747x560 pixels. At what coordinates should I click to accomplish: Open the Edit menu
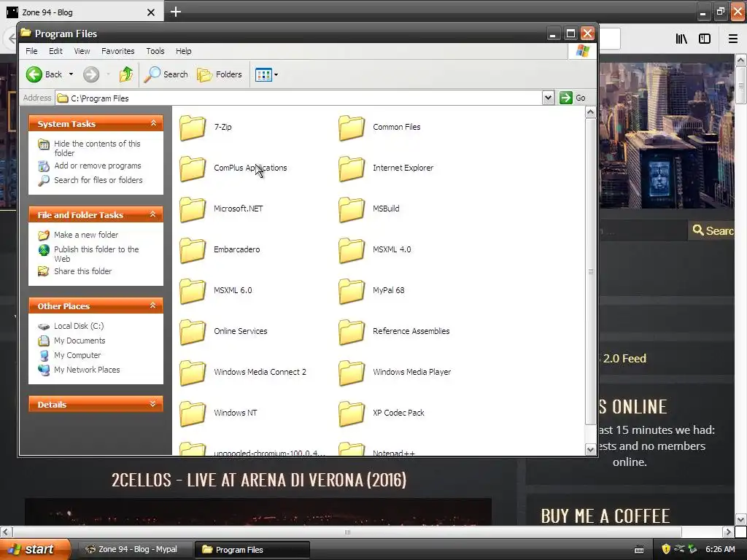click(x=55, y=51)
